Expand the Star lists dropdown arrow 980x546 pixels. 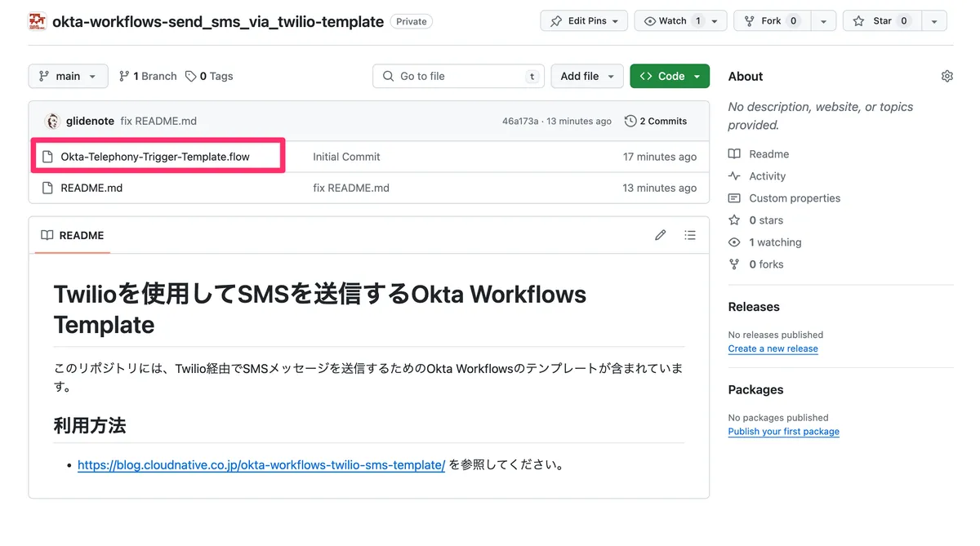tap(934, 21)
